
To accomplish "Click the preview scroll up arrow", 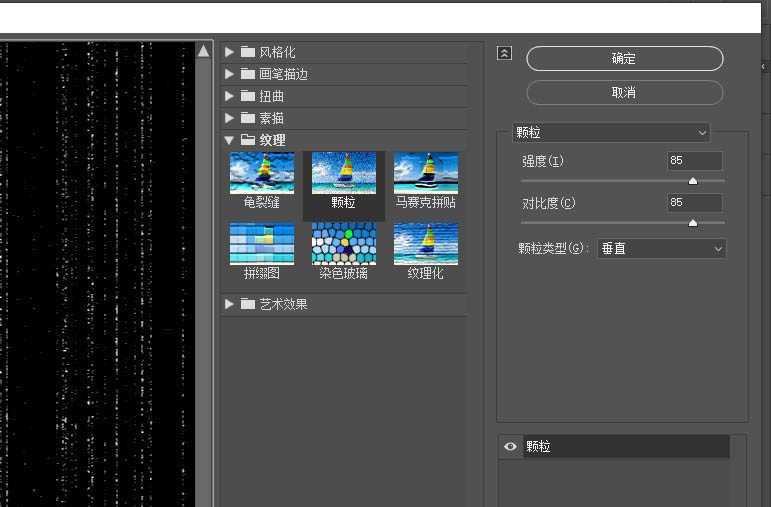I will coord(204,51).
